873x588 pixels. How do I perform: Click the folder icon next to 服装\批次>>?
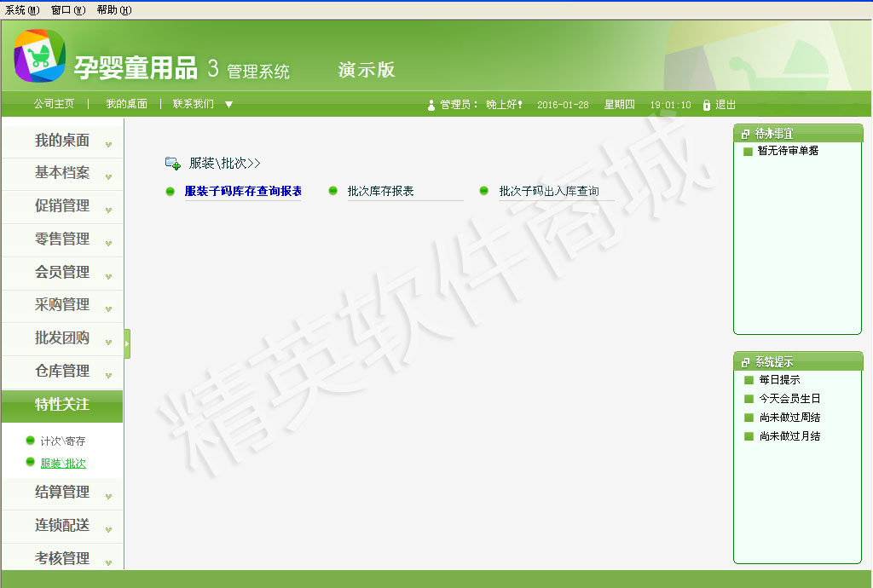coord(173,163)
